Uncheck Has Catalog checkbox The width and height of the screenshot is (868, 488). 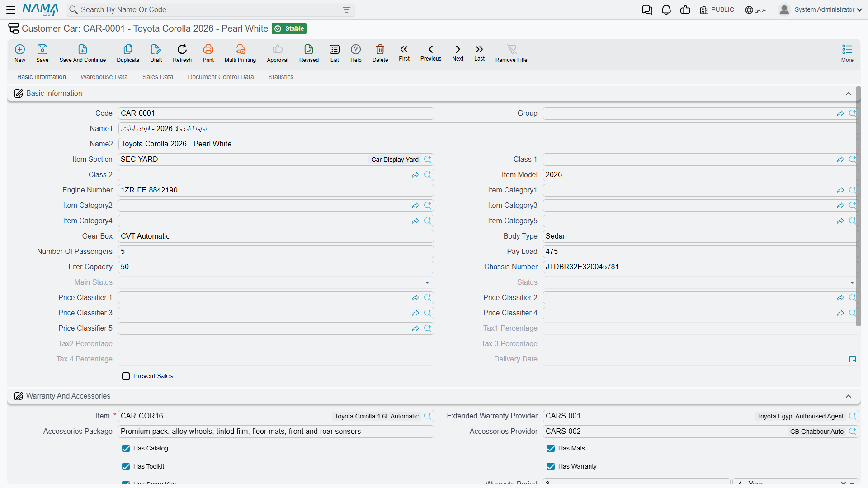point(126,449)
